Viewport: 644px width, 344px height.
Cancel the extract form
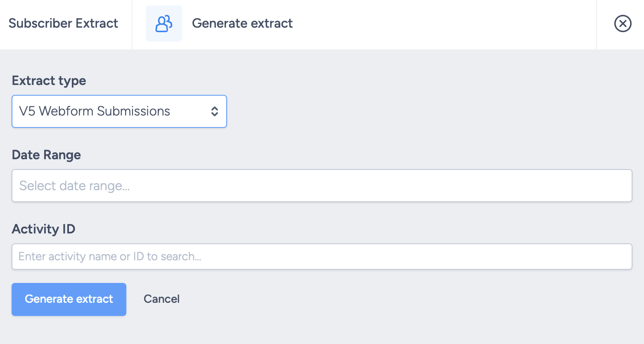(161, 299)
